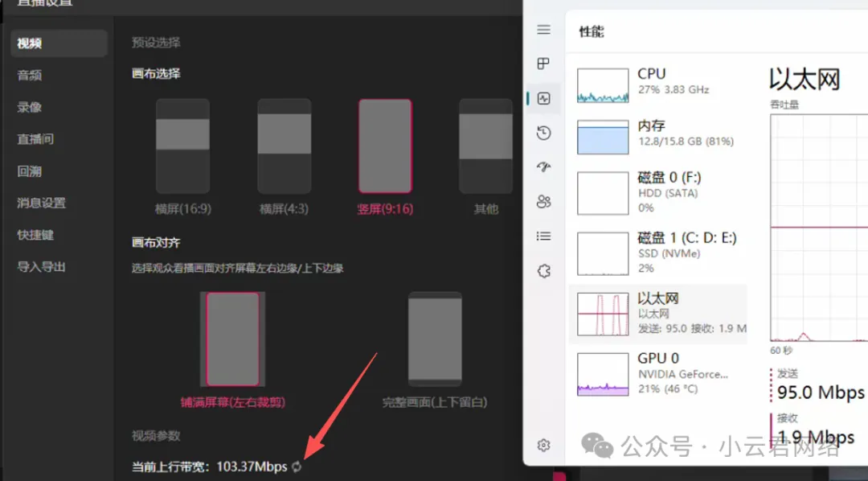
Task: Open Task Manager settings gear
Action: [544, 445]
